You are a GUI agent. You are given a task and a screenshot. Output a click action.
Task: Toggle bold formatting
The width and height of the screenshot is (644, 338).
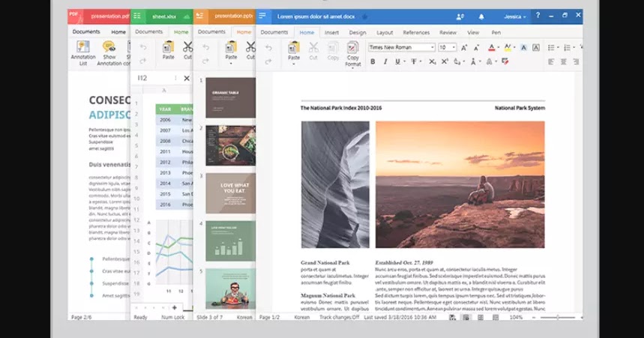[x=373, y=61]
